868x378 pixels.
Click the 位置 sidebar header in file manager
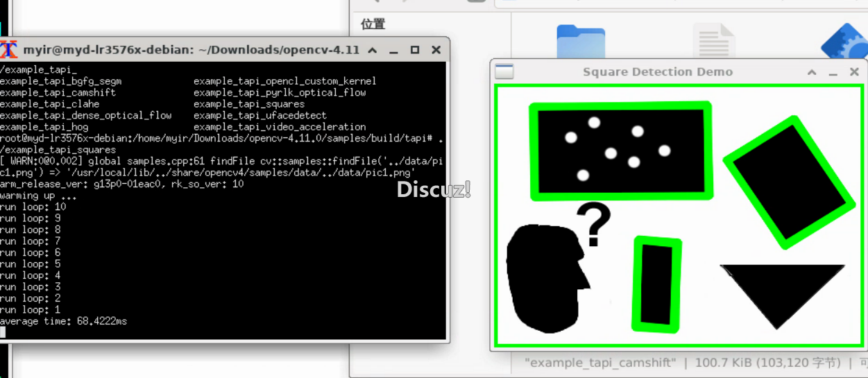tap(373, 24)
